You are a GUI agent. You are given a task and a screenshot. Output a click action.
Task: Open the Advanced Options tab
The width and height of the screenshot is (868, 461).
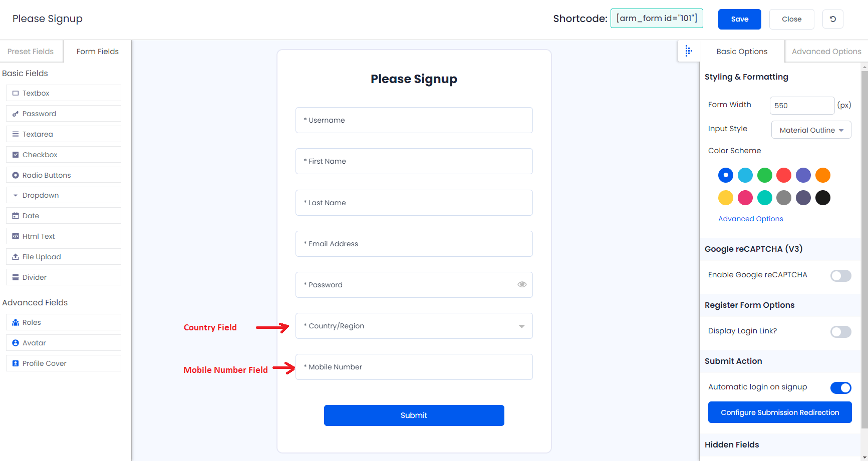pyautogui.click(x=826, y=52)
